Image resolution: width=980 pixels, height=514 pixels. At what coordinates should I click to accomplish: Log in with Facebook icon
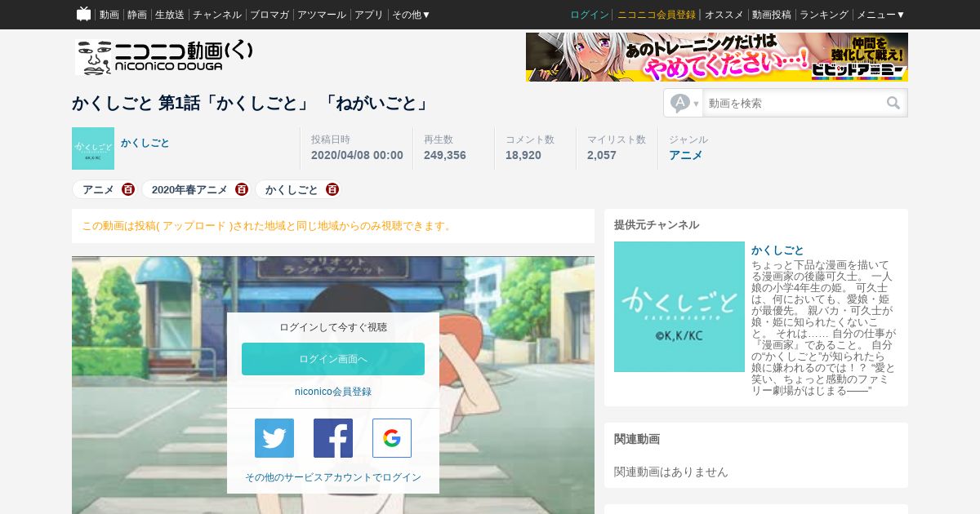[x=333, y=438]
